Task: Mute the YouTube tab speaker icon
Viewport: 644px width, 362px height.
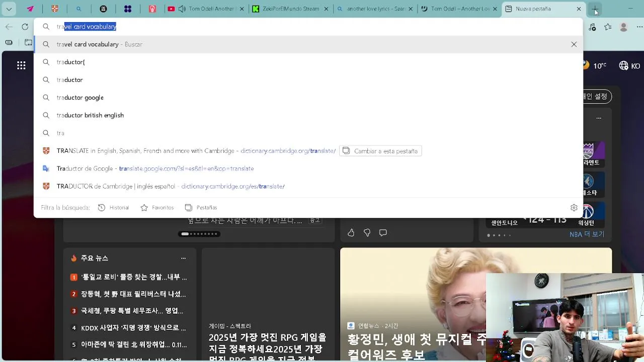Action: pos(182,9)
